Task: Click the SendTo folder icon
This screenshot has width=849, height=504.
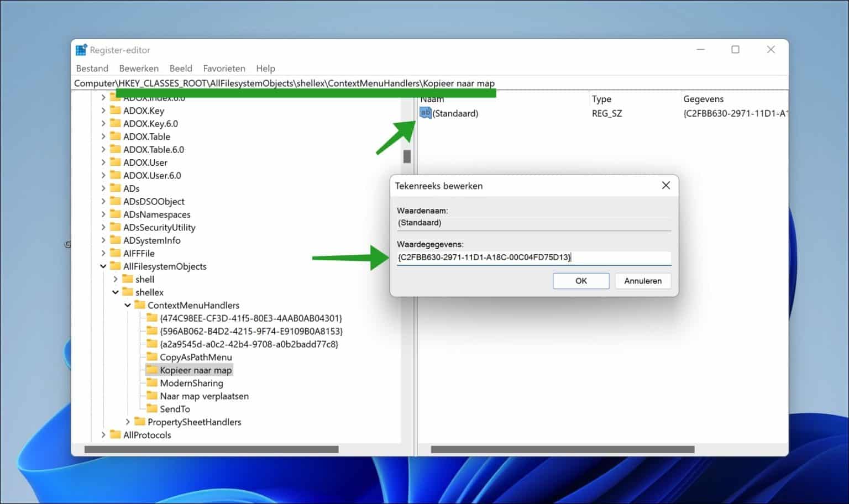Action: (152, 409)
